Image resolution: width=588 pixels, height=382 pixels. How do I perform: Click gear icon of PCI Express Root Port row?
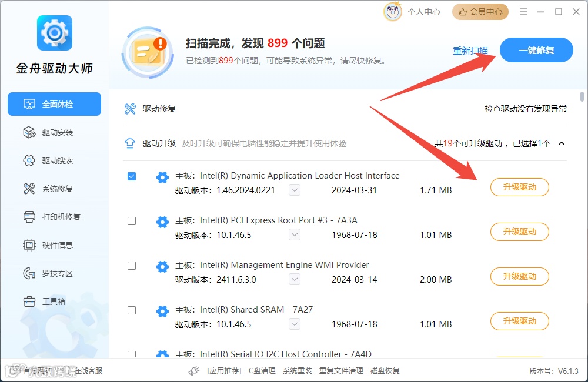pos(162,222)
